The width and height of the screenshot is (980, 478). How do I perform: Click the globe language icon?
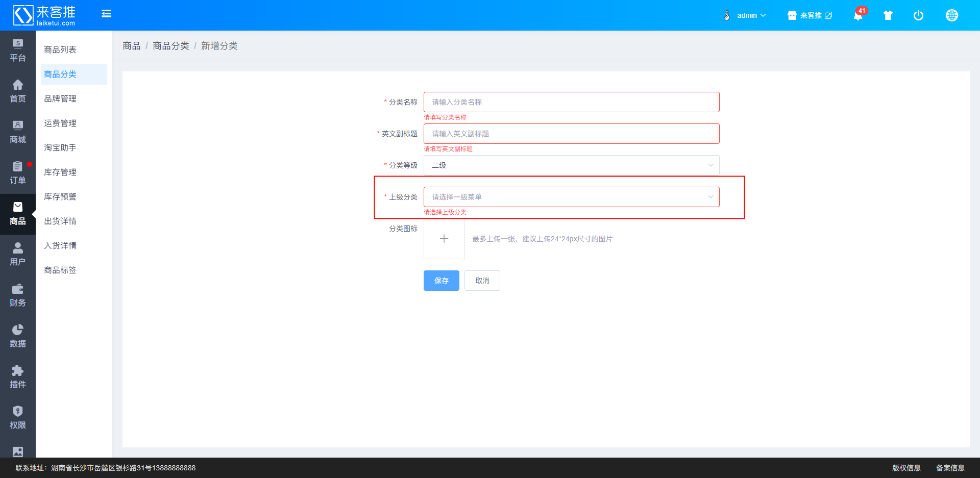pos(951,15)
